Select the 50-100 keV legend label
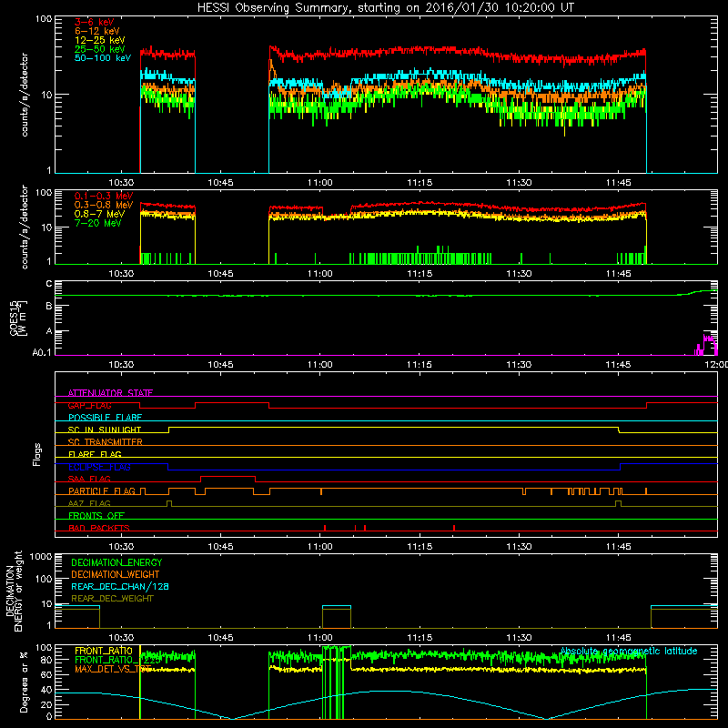This screenshot has height=728, width=728. pyautogui.click(x=103, y=58)
